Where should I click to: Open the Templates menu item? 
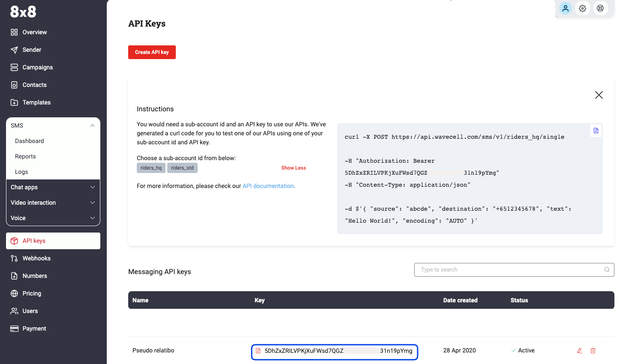tap(36, 102)
